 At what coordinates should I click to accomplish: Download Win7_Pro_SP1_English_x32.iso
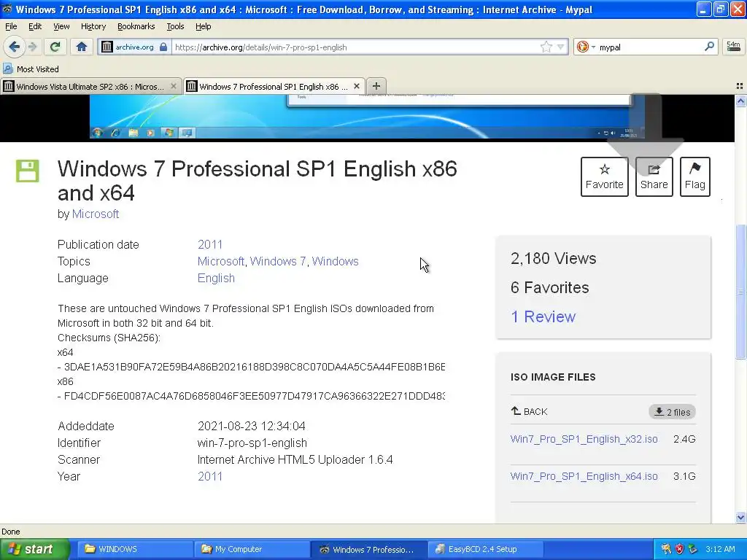pyautogui.click(x=584, y=439)
